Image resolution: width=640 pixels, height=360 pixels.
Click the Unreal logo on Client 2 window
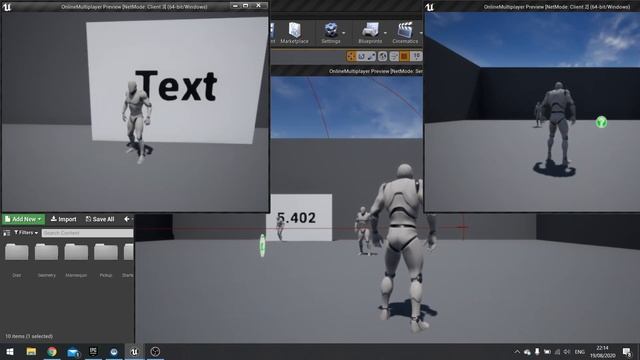tap(430, 7)
